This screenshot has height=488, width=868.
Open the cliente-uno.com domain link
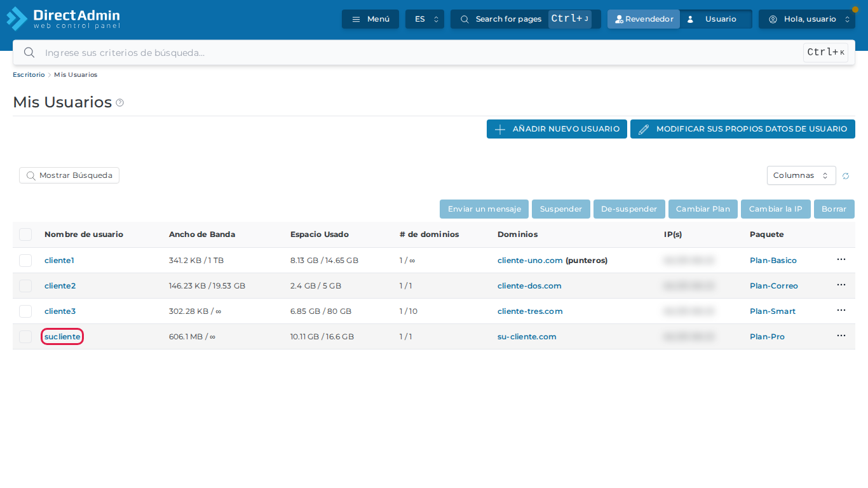[530, 261]
